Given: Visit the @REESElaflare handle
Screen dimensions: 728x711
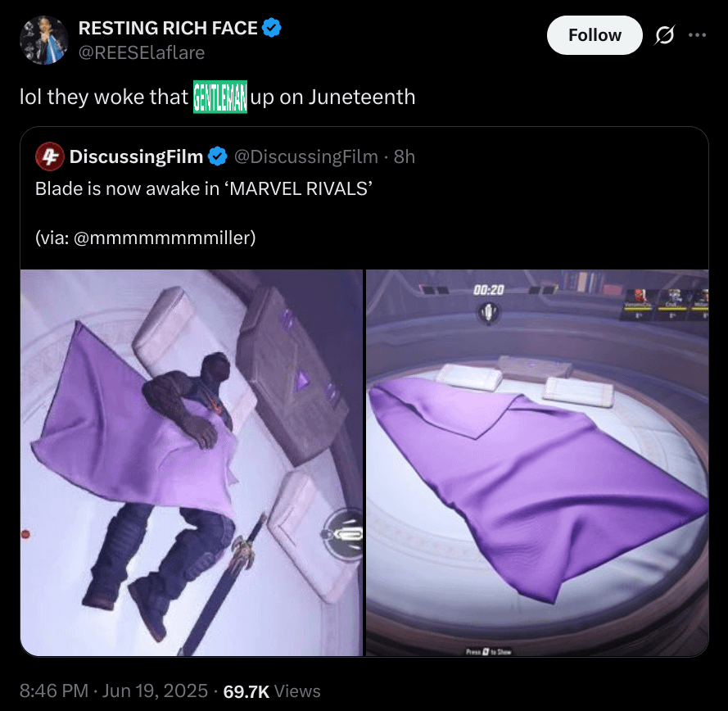Looking at the screenshot, I should [x=142, y=53].
